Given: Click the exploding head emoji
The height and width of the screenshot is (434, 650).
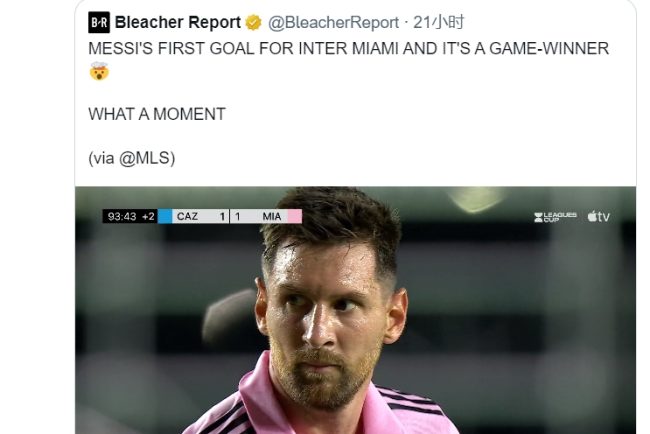Looking at the screenshot, I should (99, 71).
